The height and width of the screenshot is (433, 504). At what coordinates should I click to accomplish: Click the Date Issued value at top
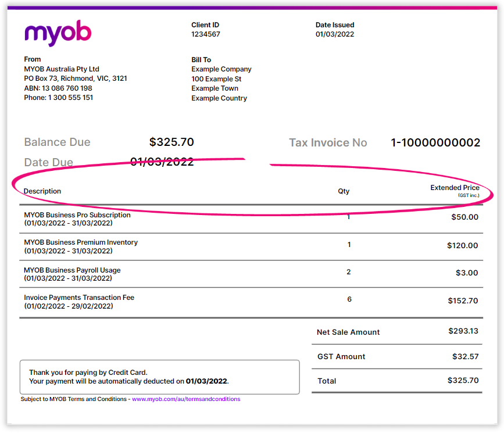click(x=335, y=34)
